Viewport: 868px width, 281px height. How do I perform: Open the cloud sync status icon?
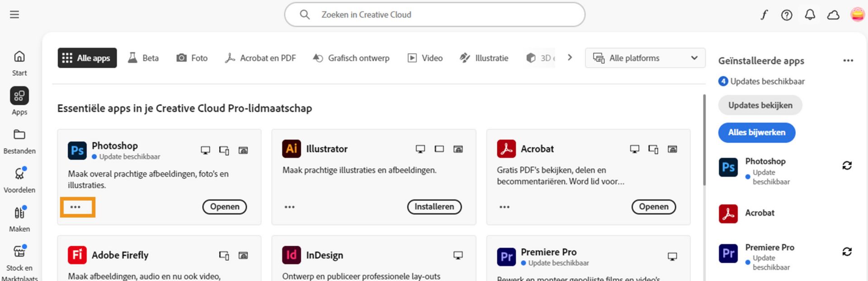[x=833, y=15]
